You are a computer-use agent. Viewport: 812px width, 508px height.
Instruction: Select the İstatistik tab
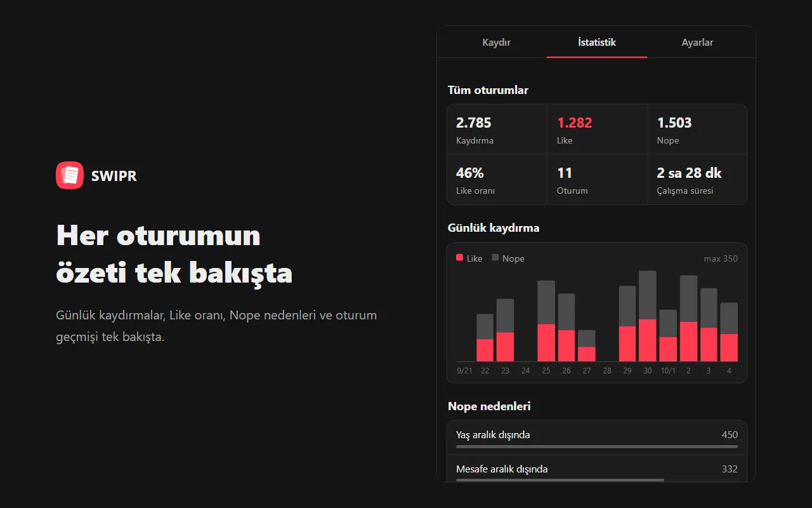pos(597,43)
